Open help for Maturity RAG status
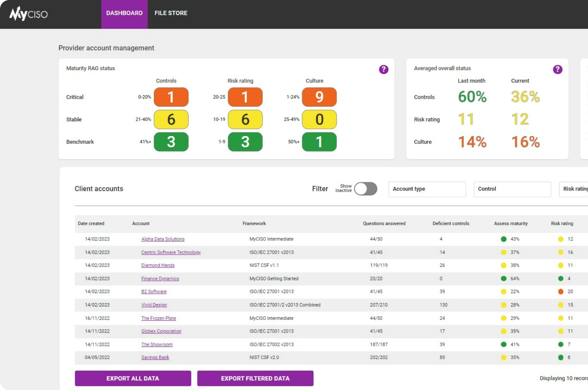Image resolution: width=588 pixels, height=390 pixels. pos(384,69)
